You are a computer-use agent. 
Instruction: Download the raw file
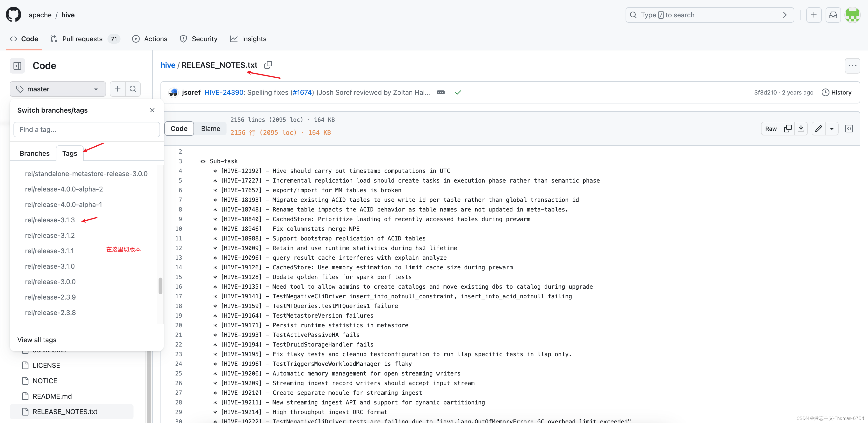click(801, 129)
